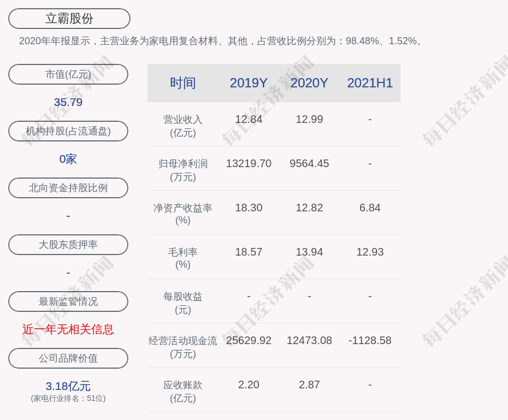Click the 2020年年报显示 description sentence
The image size is (508, 420).
221,41
